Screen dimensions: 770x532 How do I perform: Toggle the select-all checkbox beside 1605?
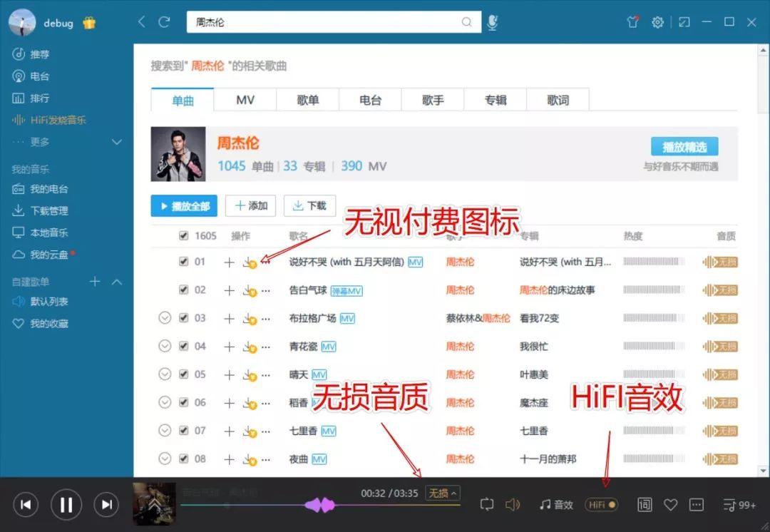184,236
